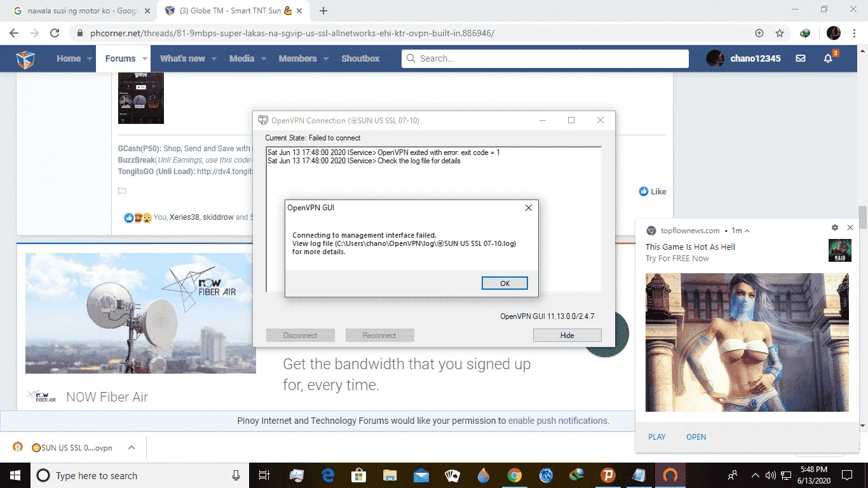Open the Chrome three-dot menu
This screenshot has width=868, height=488.
(854, 33)
